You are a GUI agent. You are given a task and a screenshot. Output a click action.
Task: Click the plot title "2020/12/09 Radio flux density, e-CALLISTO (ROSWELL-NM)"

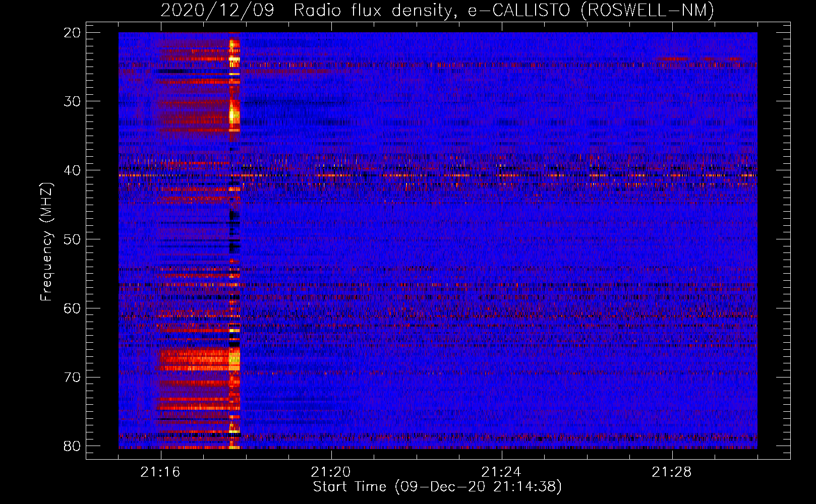(437, 10)
